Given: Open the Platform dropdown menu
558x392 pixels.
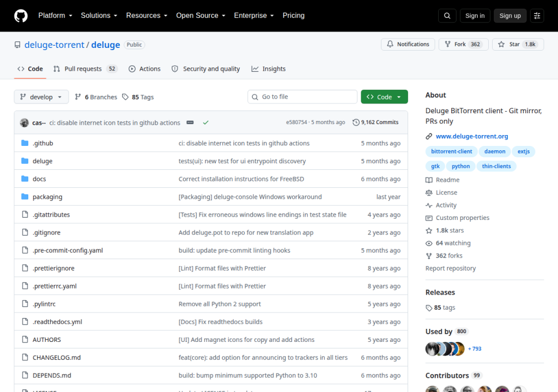Looking at the screenshot, I should tap(55, 16).
